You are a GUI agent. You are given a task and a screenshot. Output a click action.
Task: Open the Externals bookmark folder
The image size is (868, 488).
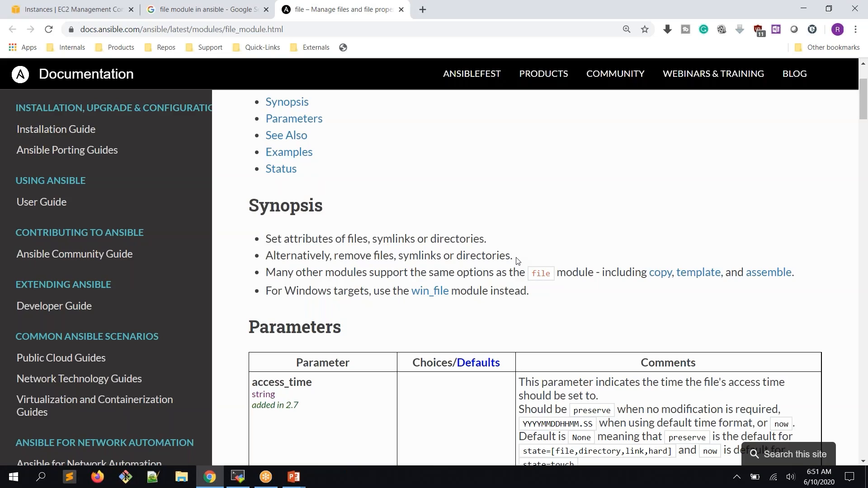pos(310,47)
